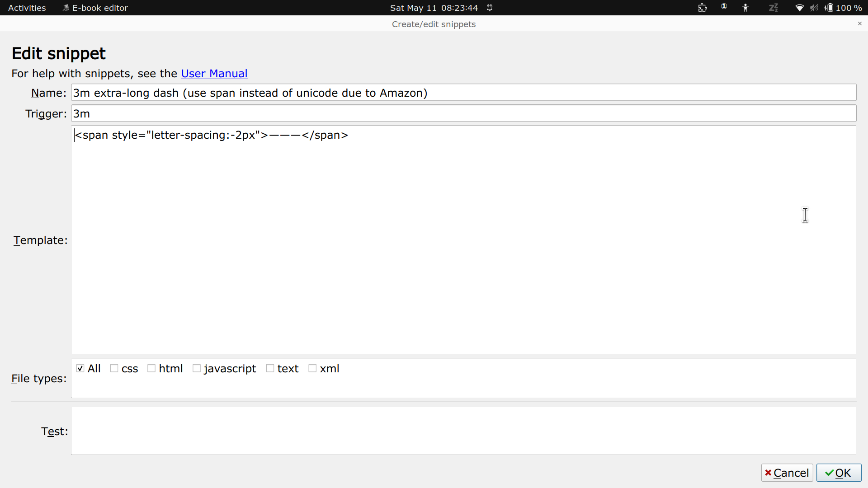Check the html file type checkbox
This screenshot has width=868, height=488.
(151, 369)
